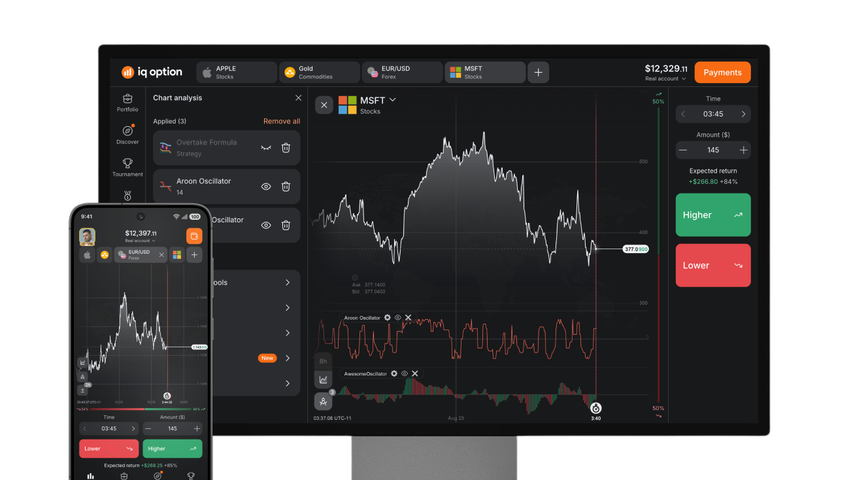This screenshot has width=868, height=480.
Task: Open the Portfolio briefcase in phone navigation
Action: pos(124,475)
